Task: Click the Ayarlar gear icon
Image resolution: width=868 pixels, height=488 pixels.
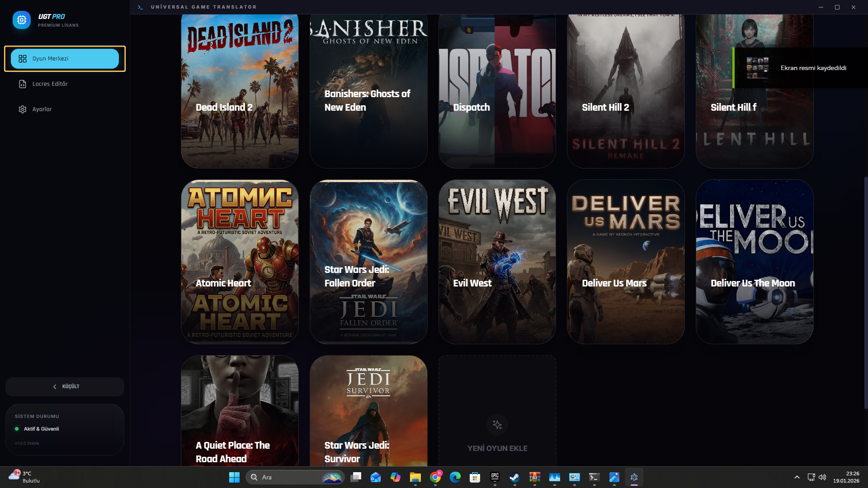Action: (x=23, y=109)
